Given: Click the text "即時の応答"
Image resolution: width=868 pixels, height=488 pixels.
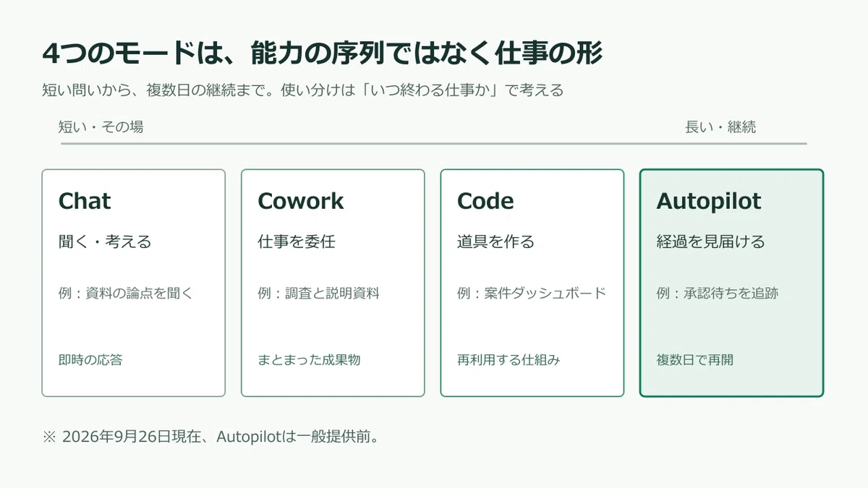Looking at the screenshot, I should click(x=90, y=359).
